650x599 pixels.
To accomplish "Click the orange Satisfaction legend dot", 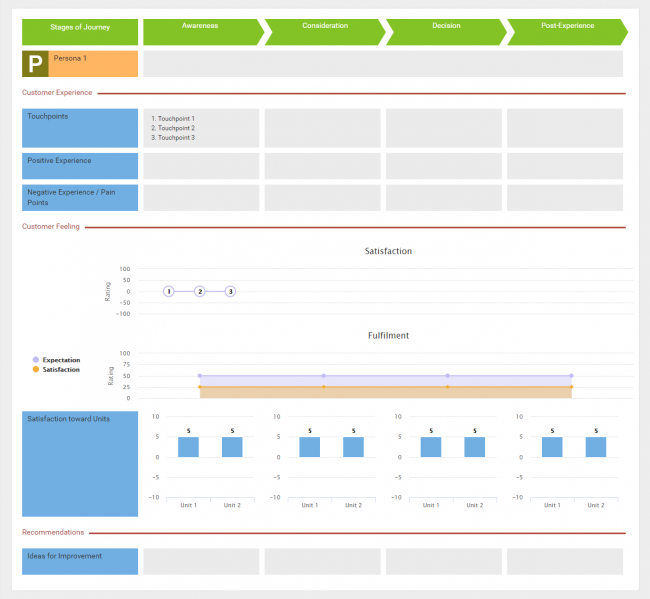I will click(x=36, y=370).
